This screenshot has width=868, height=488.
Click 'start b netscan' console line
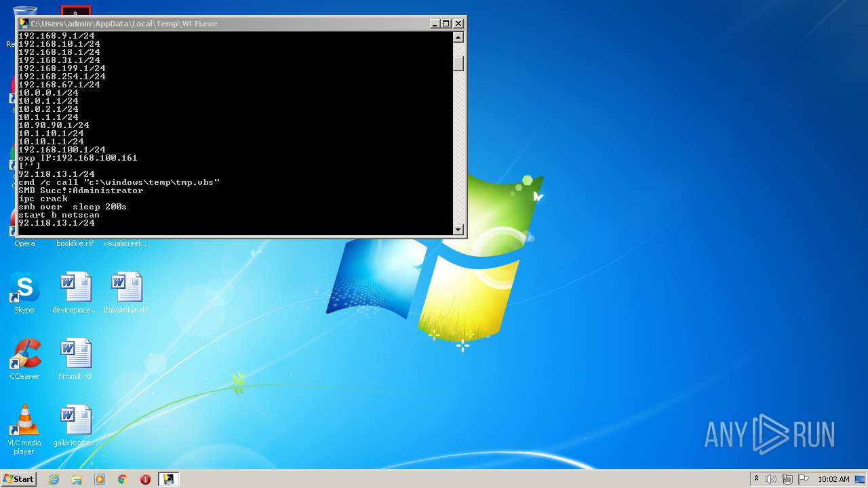click(59, 215)
